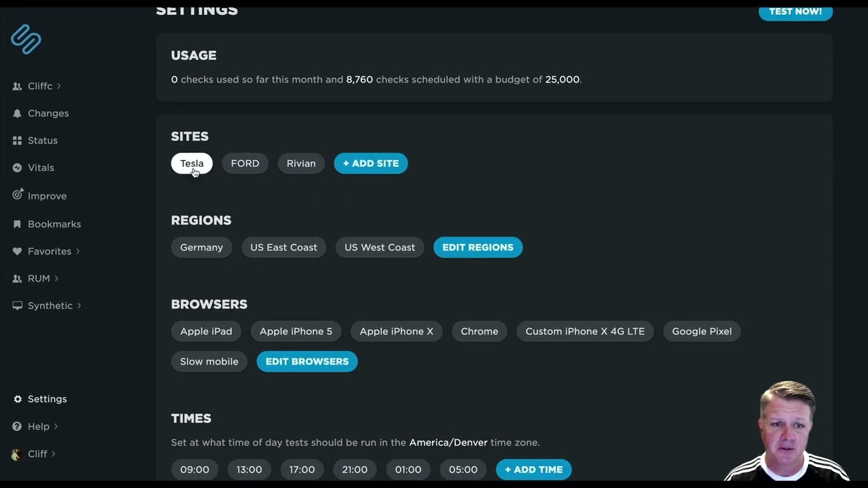The image size is (868, 488).
Task: Click the Custom iPhone X 4G LTE pill
Action: point(585,331)
